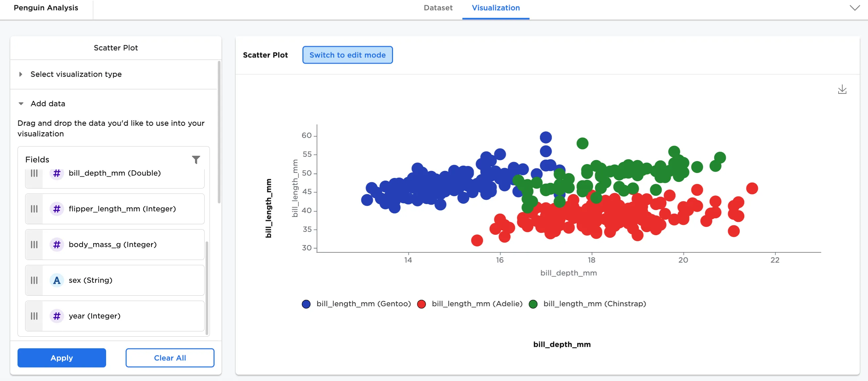Click the Clear All button

pos(170,358)
